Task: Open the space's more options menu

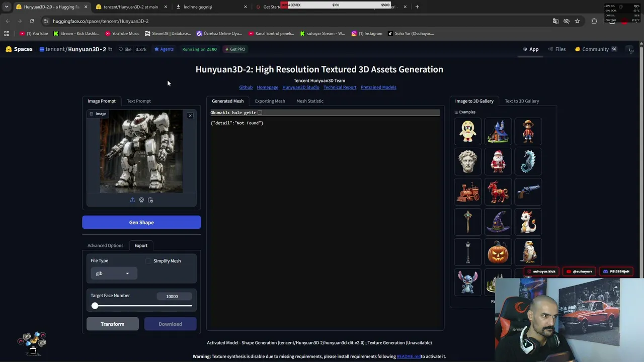Action: point(630,49)
